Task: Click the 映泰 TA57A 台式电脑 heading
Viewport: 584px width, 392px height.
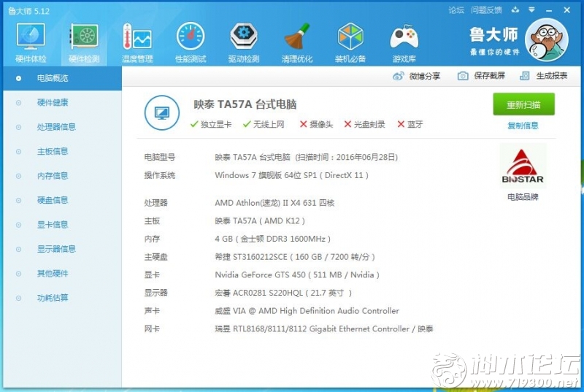Action: point(245,104)
